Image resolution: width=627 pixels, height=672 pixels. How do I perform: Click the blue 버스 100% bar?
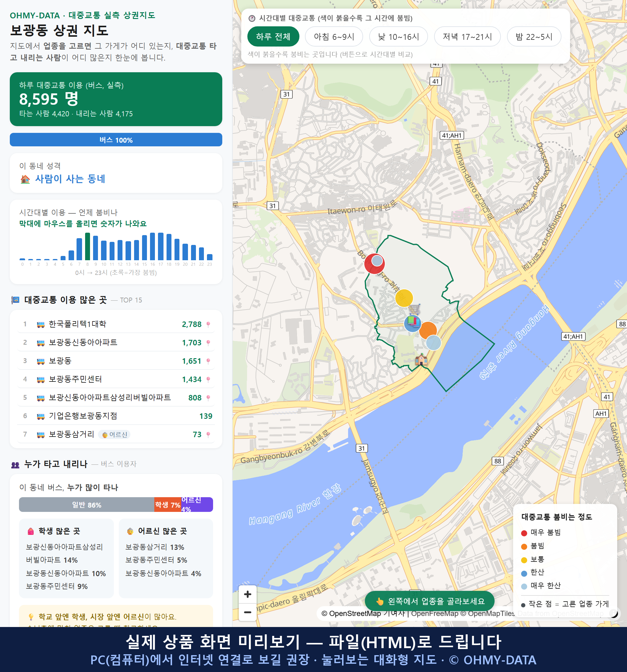click(116, 140)
